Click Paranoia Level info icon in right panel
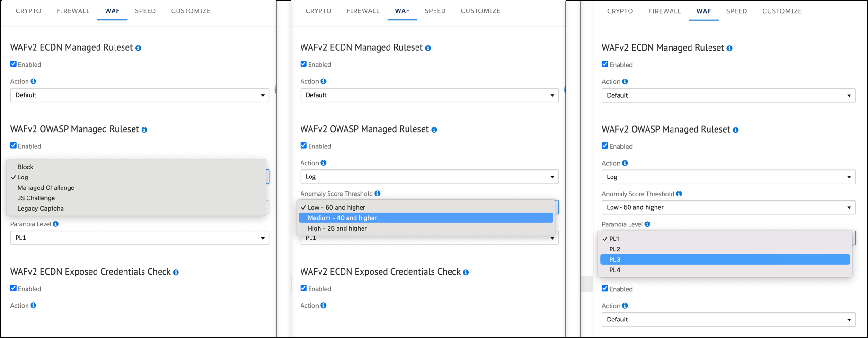868x338 pixels. coord(647,224)
